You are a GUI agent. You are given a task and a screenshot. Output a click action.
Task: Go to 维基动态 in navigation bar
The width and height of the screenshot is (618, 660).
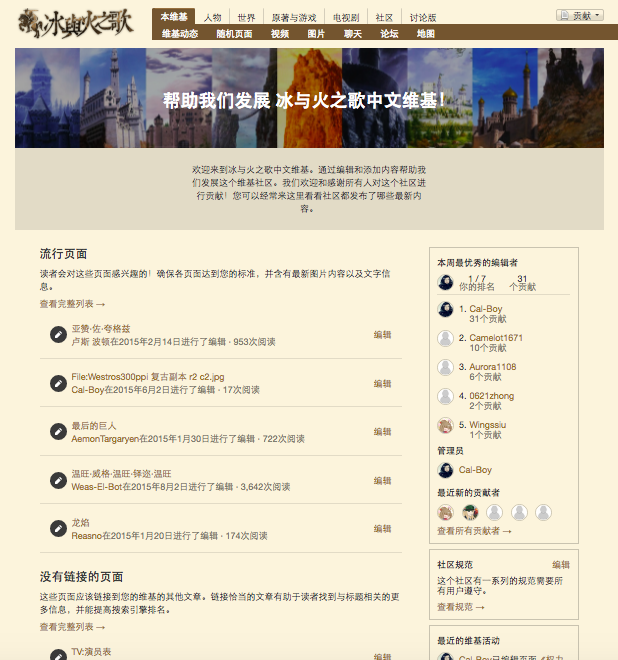pyautogui.click(x=180, y=34)
